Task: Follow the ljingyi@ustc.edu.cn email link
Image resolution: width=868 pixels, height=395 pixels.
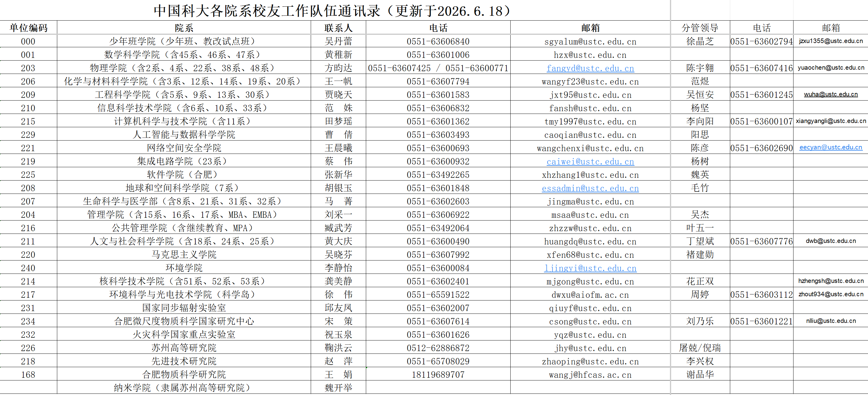Action: click(590, 268)
